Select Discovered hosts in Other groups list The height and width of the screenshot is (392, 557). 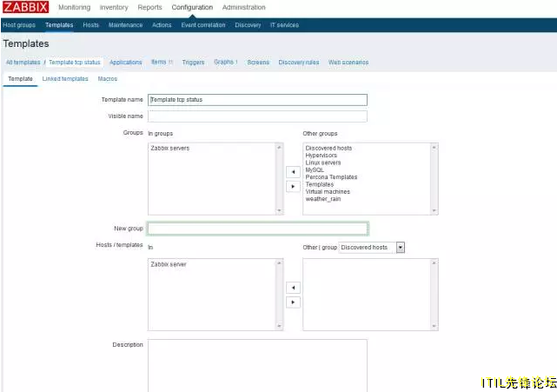pyautogui.click(x=328, y=148)
